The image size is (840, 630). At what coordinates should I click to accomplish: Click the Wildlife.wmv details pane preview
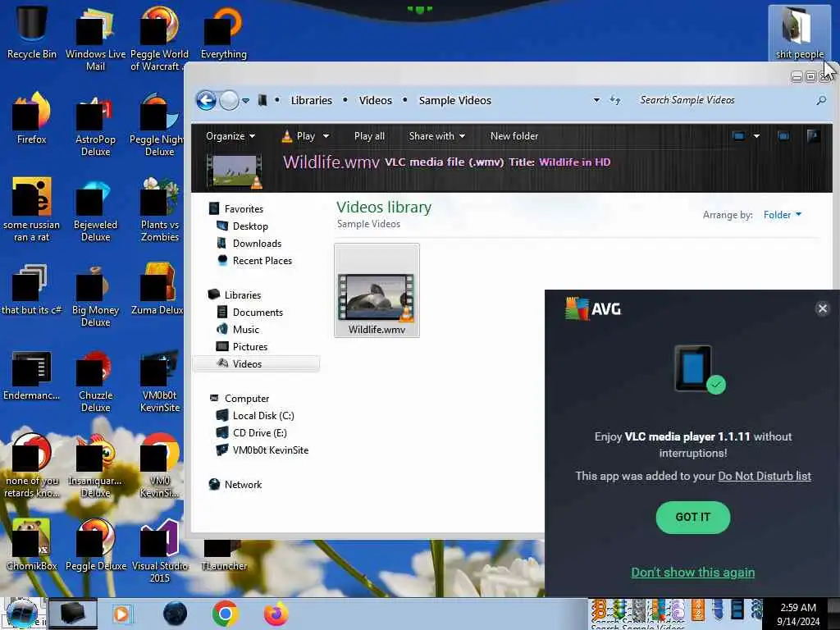coord(235,171)
